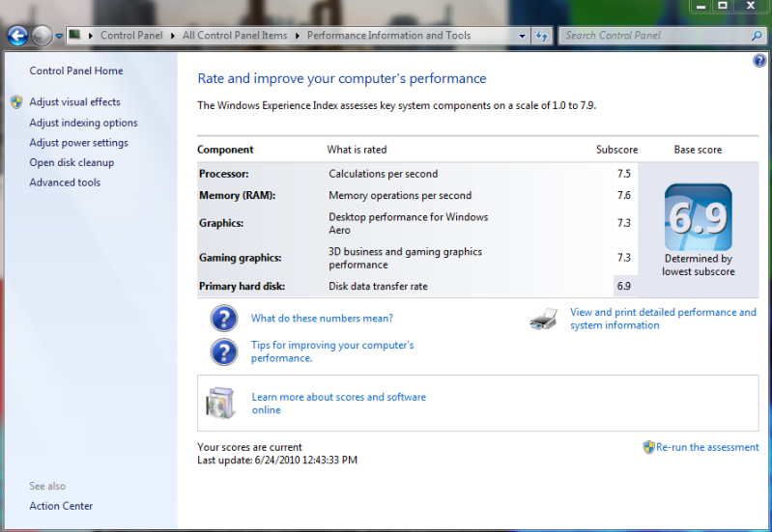Open Adjust indexing options

pos(83,123)
